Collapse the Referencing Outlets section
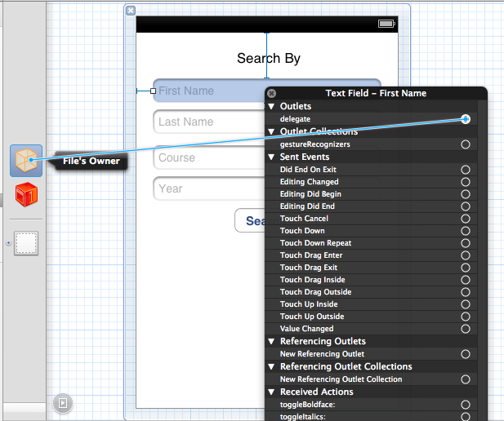This screenshot has height=421, width=504. point(271,341)
